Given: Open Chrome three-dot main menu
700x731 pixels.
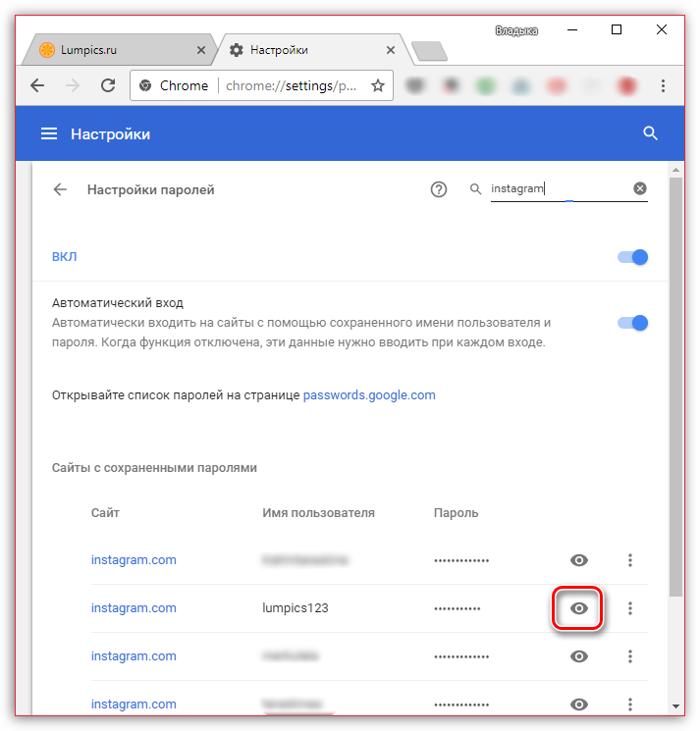Looking at the screenshot, I should 663,85.
